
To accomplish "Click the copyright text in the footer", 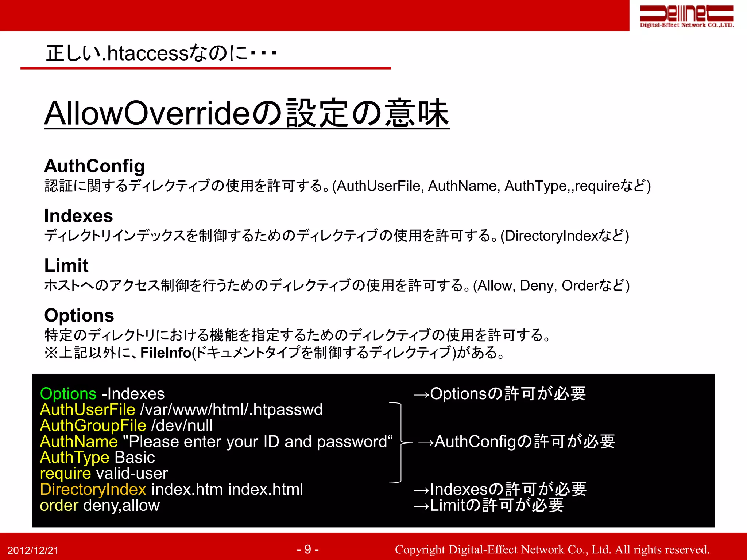I will 552,549.
